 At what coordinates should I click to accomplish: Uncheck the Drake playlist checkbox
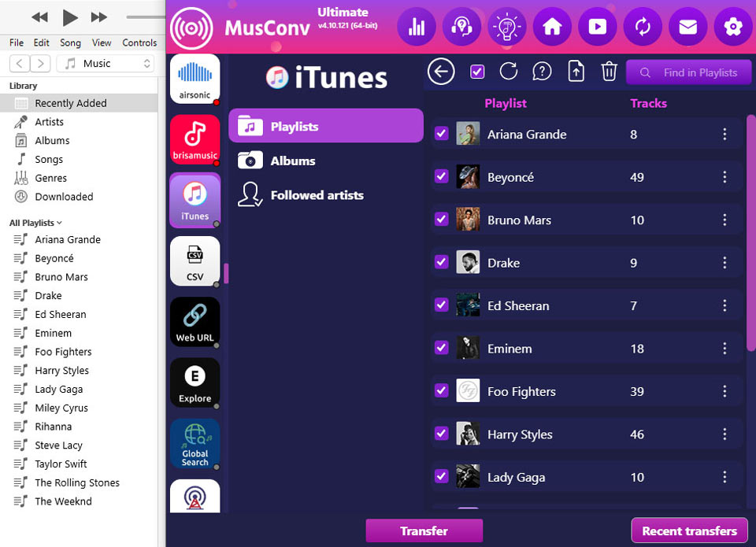[x=441, y=262]
